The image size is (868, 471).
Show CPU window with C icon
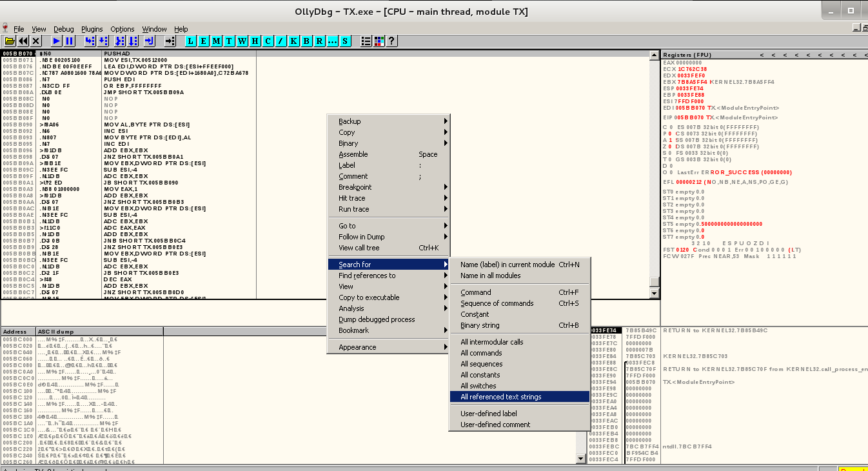[x=268, y=41]
